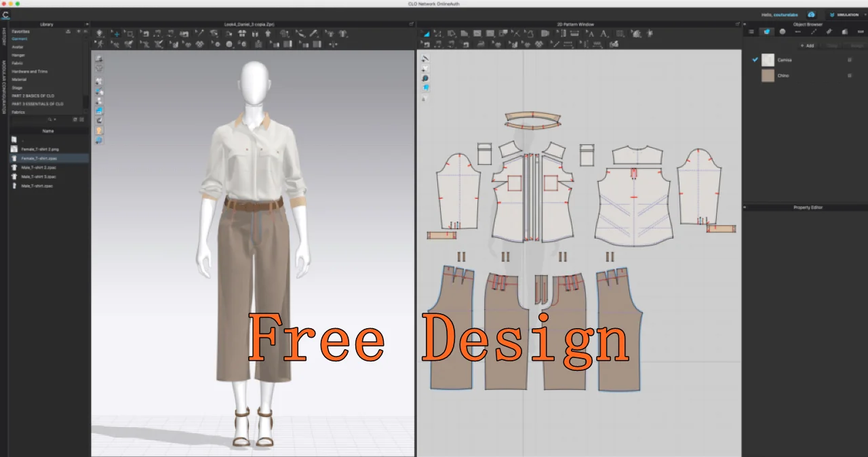
Task: Collapse the Property Editor panel
Action: pos(746,207)
